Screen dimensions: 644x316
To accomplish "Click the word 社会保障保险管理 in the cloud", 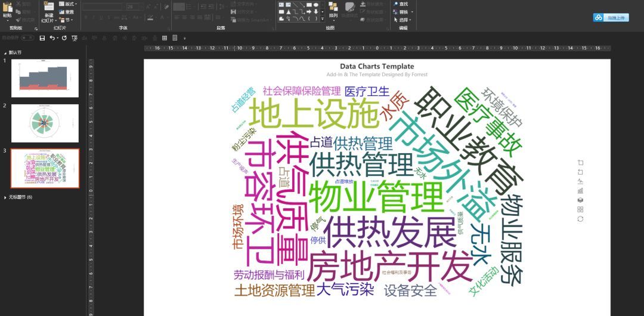I will [302, 91].
